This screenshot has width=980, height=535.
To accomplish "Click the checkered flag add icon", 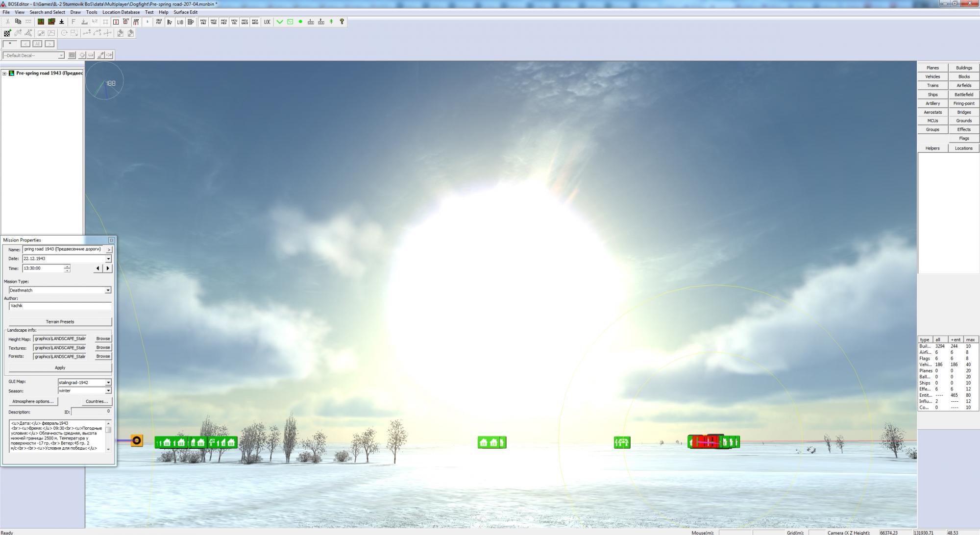I will (7, 33).
